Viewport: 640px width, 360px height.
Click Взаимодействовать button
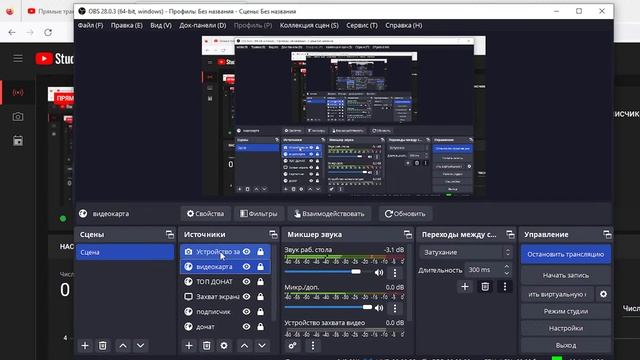[x=329, y=213]
